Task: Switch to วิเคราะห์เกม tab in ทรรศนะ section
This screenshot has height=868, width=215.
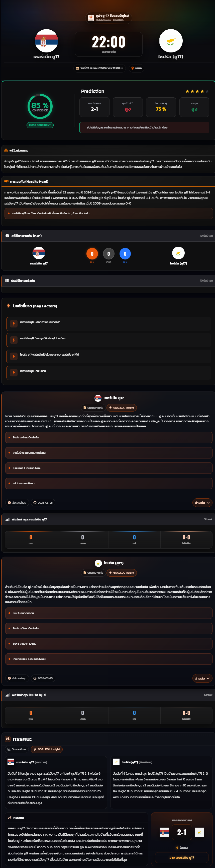Action: 17,749
